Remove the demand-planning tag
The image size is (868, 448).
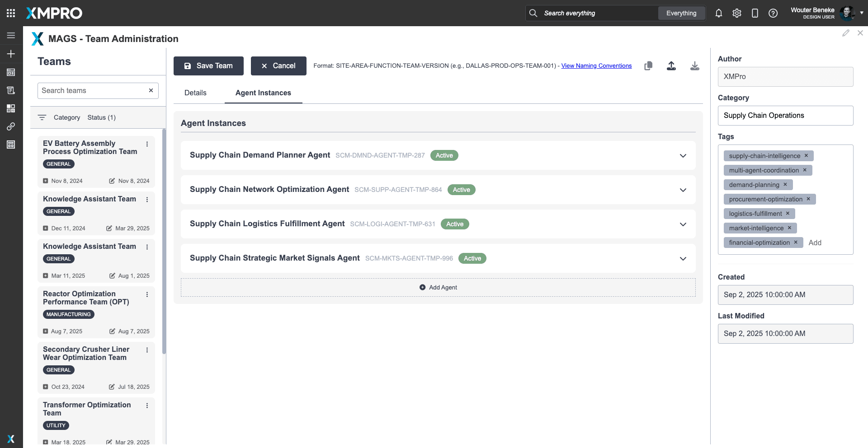(x=785, y=185)
